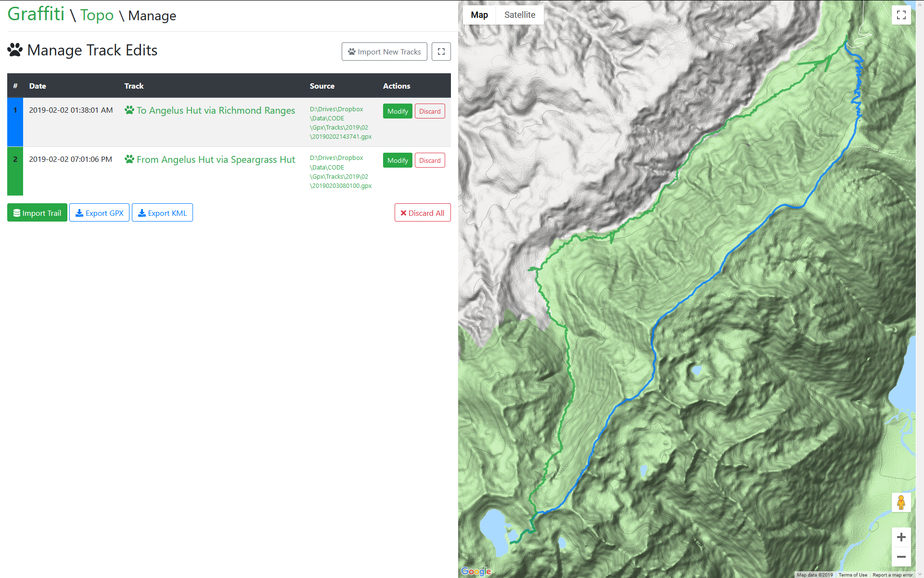The width and height of the screenshot is (924, 578).
Task: Zoom out the map with minus
Action: pyautogui.click(x=901, y=557)
